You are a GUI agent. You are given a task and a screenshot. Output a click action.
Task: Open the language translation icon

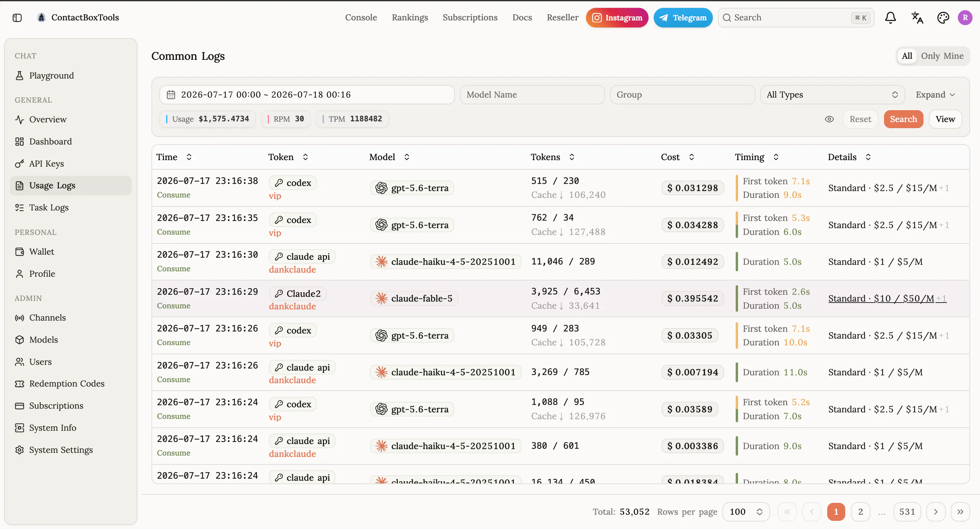[917, 17]
